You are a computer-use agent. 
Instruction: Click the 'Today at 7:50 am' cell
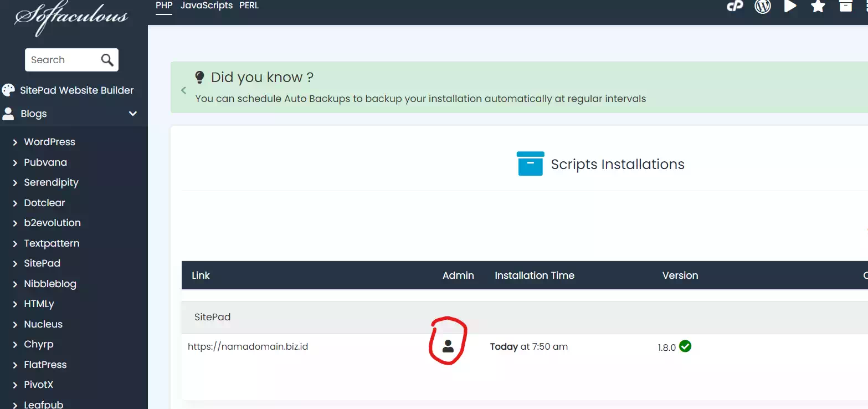pos(529,347)
